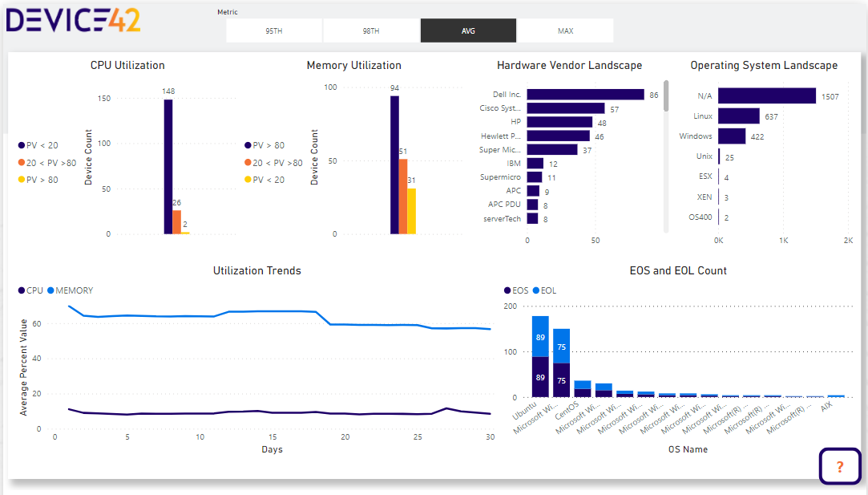This screenshot has width=868, height=495.
Task: Select the Windows bar in Operating System Landscape
Action: (731, 136)
